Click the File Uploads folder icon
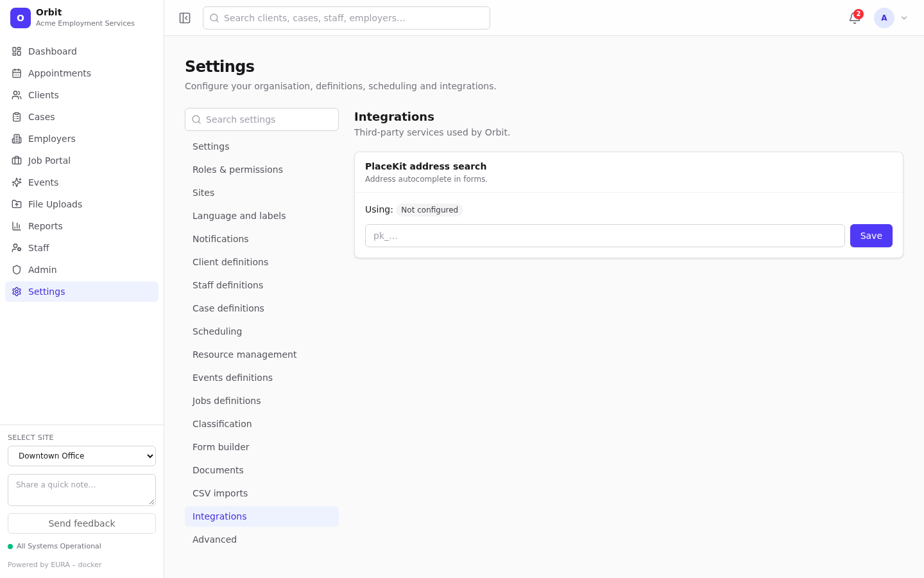Image resolution: width=924 pixels, height=578 pixels. coord(17,204)
